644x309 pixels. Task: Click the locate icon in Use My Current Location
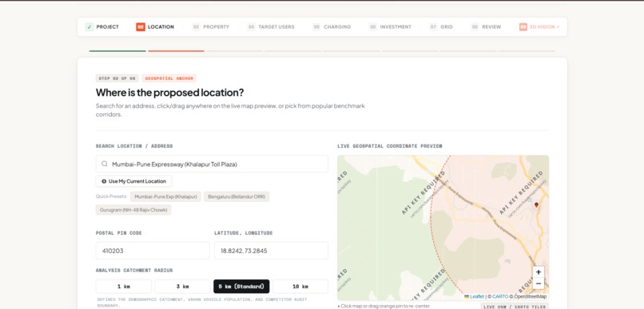coord(104,181)
